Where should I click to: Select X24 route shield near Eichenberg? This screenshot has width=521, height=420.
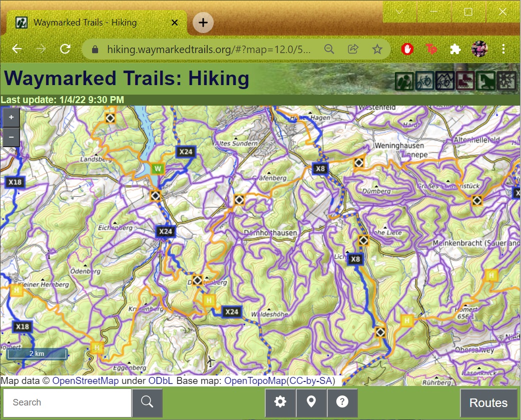click(x=166, y=231)
